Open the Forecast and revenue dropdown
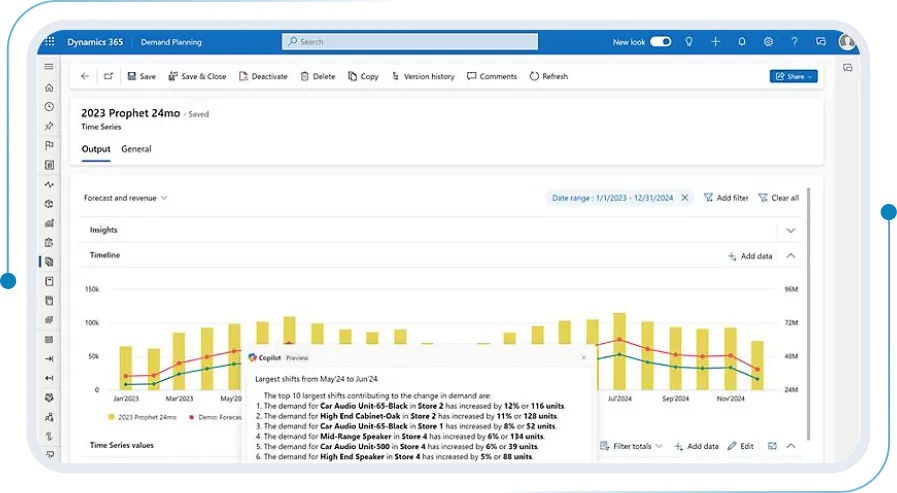 coord(125,198)
